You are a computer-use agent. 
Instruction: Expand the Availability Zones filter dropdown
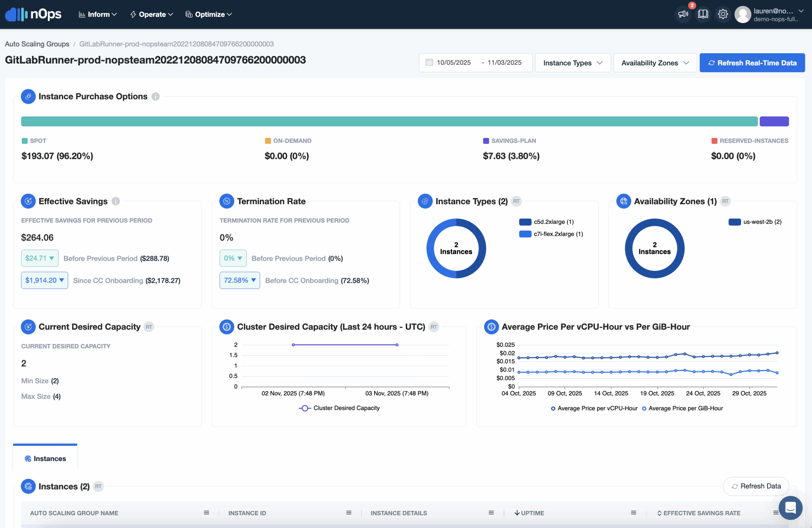[x=655, y=63]
